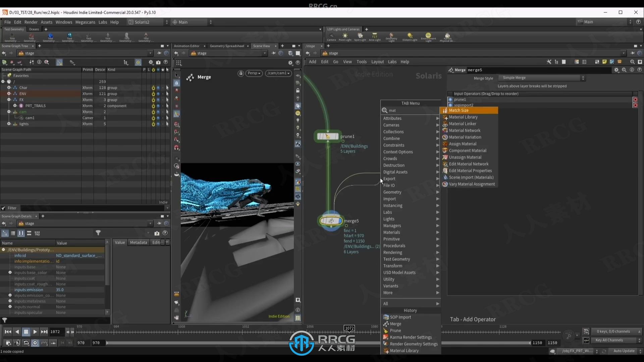
Task: Select the prune1 node in network
Action: click(328, 136)
